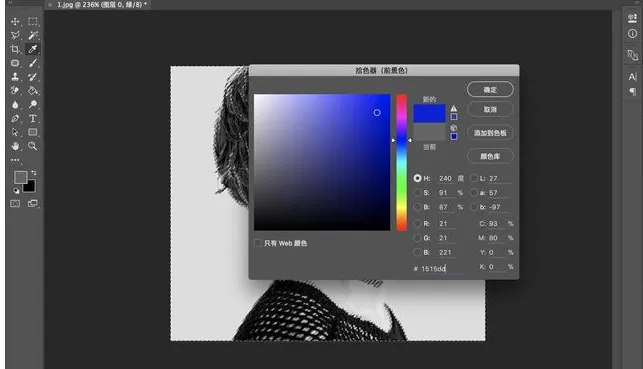Select the Patch healing tool
Image resolution: width=643 pixels, height=369 pixels.
pyautogui.click(x=15, y=63)
